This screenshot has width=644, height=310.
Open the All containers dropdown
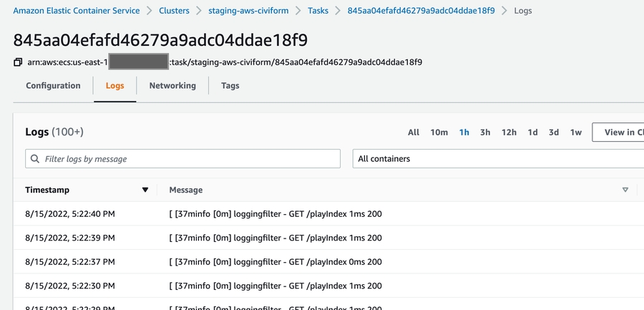[497, 159]
